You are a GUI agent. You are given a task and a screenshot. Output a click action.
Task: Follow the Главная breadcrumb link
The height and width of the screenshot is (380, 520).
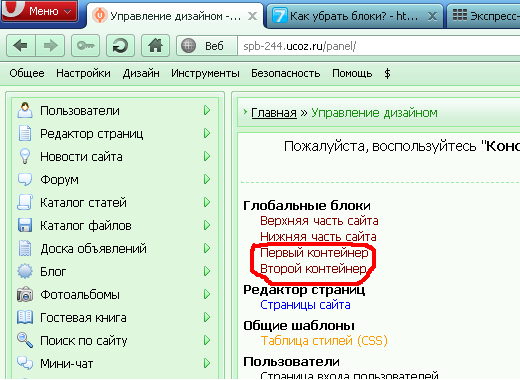point(274,113)
